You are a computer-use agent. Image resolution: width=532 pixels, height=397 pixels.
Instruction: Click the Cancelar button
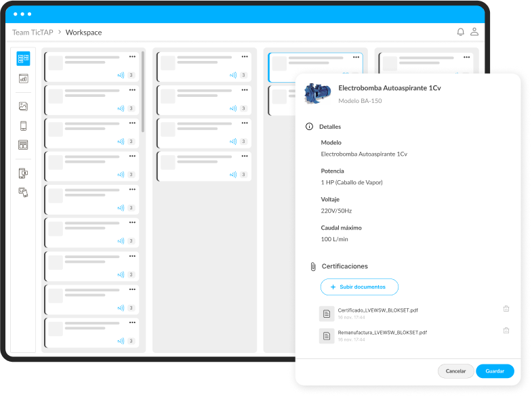(455, 371)
